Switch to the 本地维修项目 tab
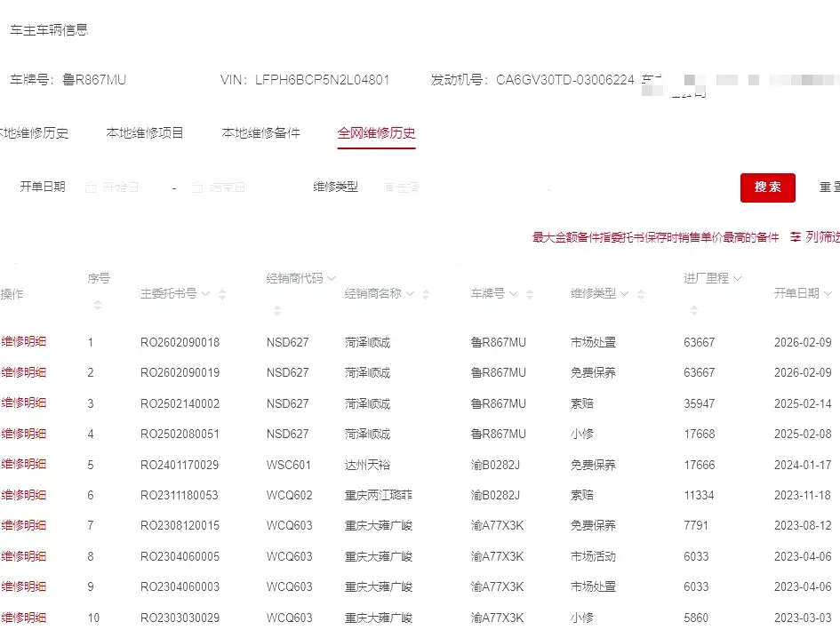 point(145,133)
